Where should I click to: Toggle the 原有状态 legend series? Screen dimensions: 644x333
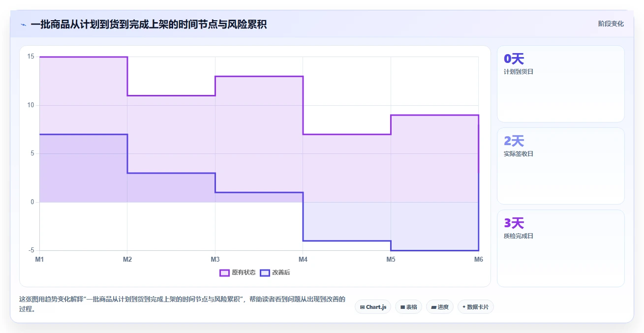point(238,272)
